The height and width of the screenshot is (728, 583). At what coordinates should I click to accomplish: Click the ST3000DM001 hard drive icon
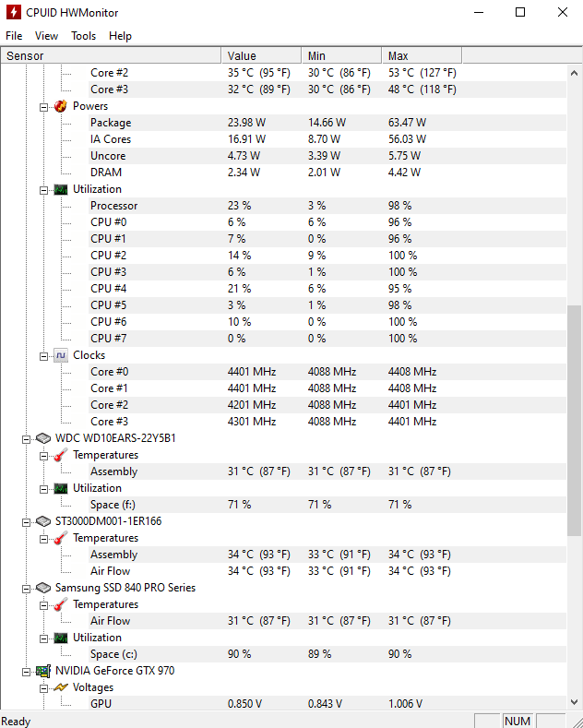click(43, 521)
